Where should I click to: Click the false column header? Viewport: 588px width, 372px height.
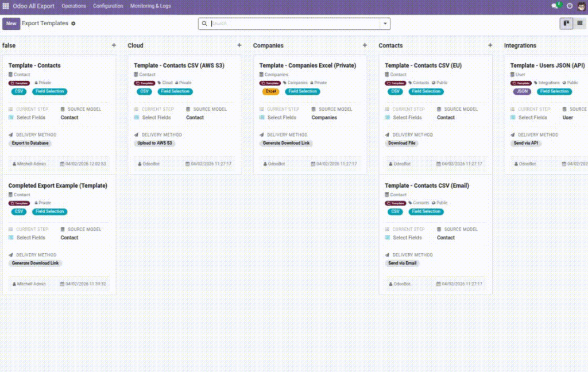9,45
